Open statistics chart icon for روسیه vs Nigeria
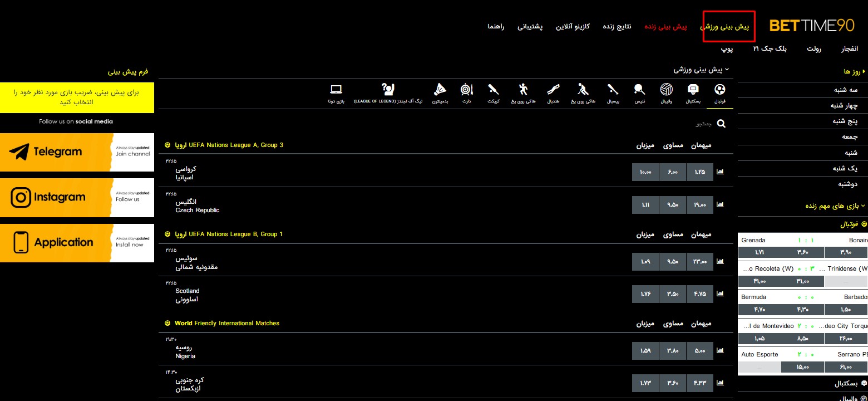This screenshot has width=868, height=401. (x=721, y=351)
